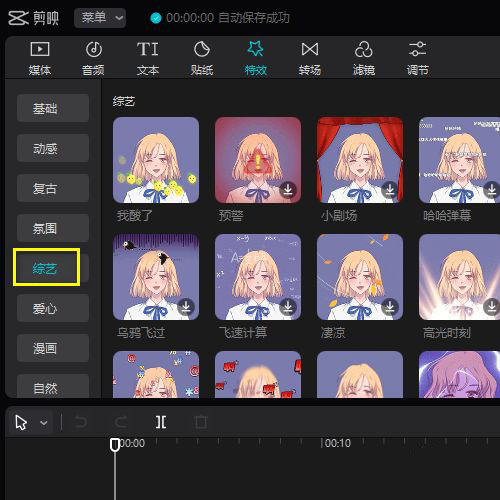The height and width of the screenshot is (500, 500).
Task: Click the 乌鸦飞过 effect thumbnail
Action: [156, 277]
